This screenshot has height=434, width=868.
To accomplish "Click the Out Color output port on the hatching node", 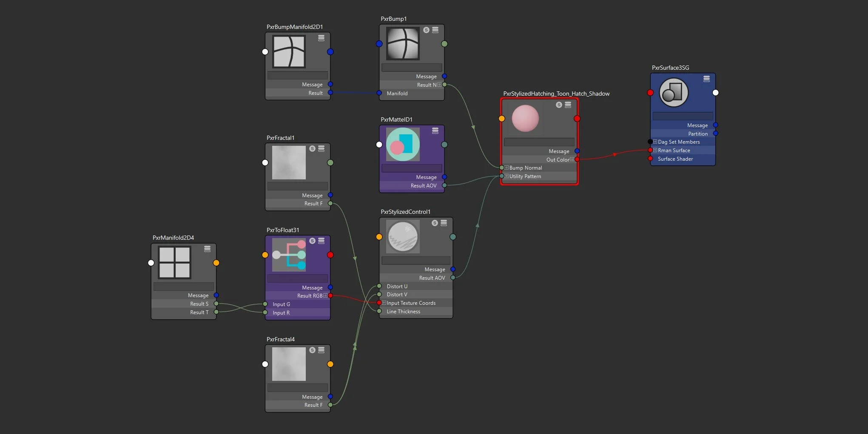I will 577,159.
